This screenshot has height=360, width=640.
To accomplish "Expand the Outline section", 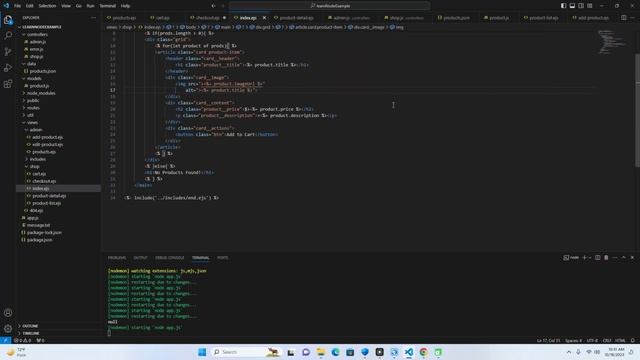I will [30, 326].
